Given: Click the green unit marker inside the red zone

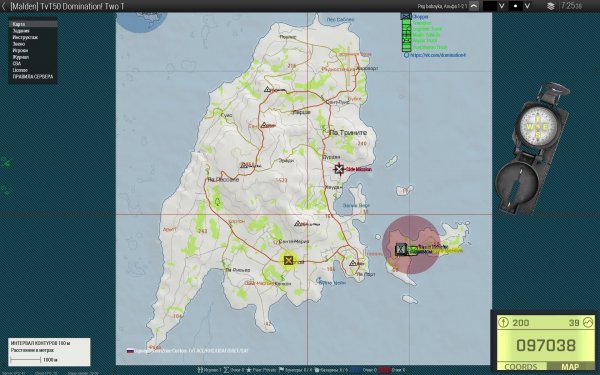Looking at the screenshot, I should tap(412, 250).
